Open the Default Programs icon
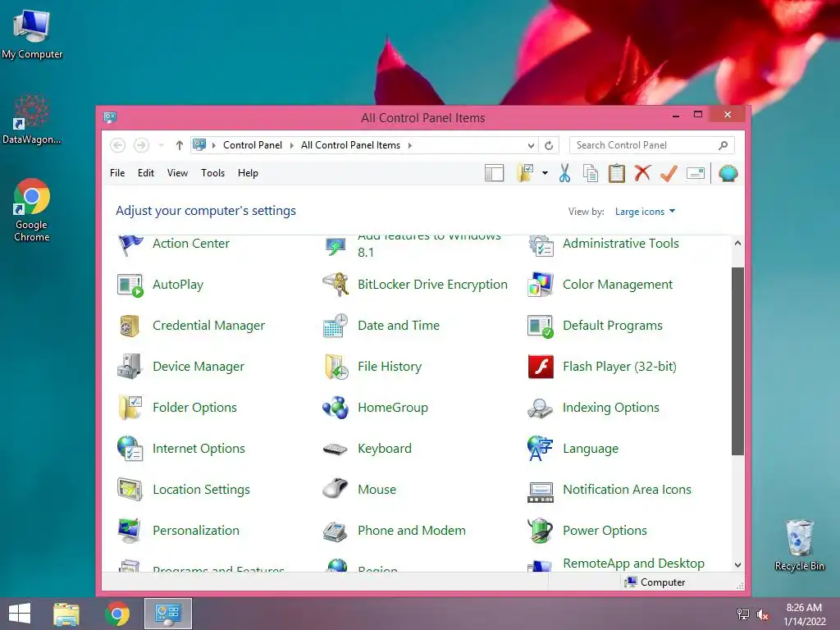The height and width of the screenshot is (630, 840). coord(540,326)
